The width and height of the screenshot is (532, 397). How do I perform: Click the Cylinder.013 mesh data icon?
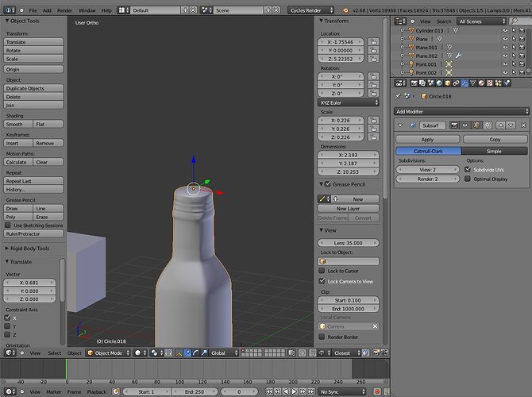point(456,30)
